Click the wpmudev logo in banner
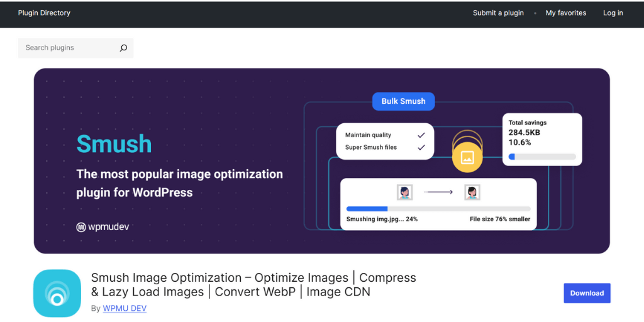644x322 pixels. click(x=103, y=226)
